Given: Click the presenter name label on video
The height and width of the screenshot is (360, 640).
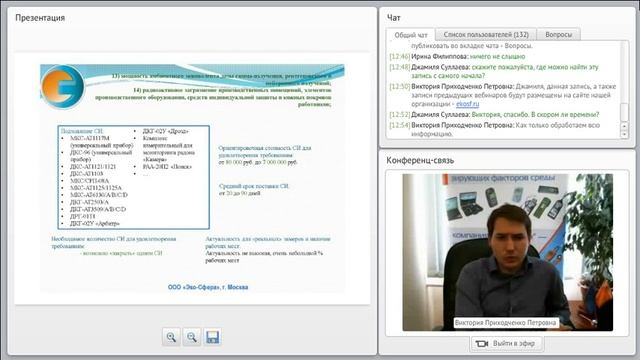Looking at the screenshot, I should click(505, 323).
